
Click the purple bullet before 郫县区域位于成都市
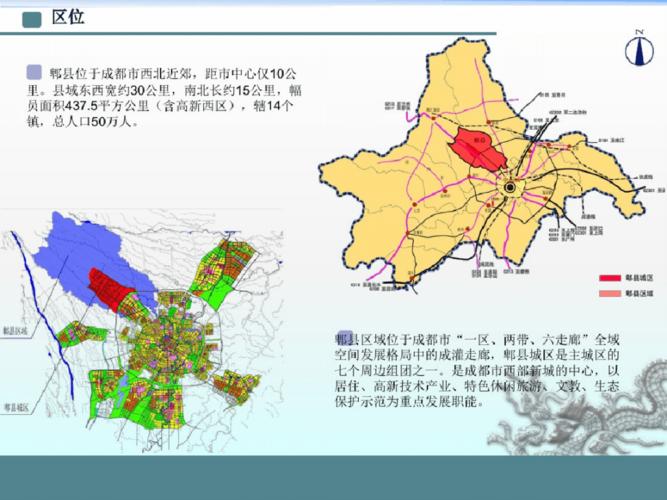click(x=345, y=337)
